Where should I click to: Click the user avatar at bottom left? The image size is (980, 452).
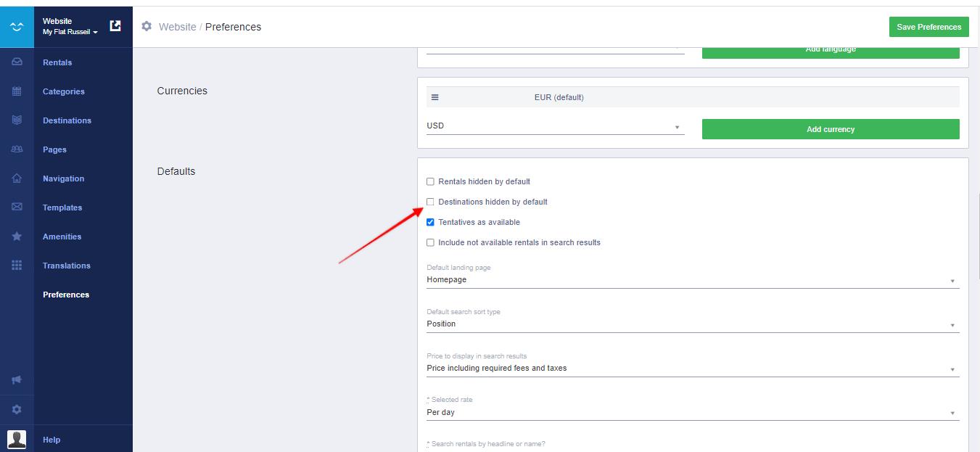pos(17,439)
